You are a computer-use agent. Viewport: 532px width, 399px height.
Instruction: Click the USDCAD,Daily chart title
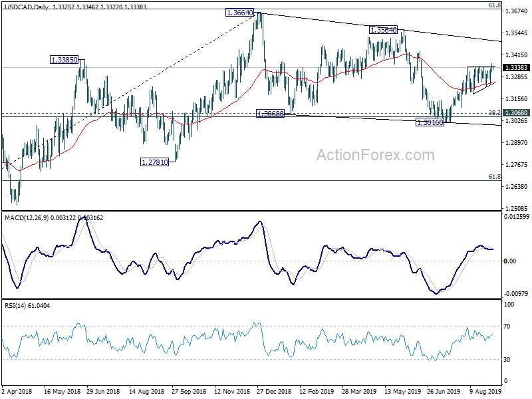coord(27,7)
